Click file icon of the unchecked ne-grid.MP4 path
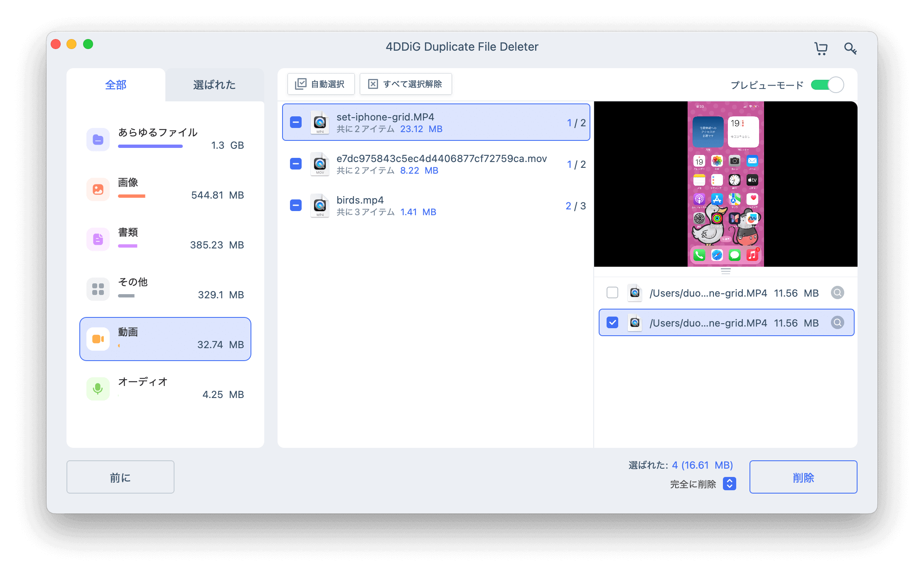Viewport: 924px width, 575px height. (x=635, y=293)
